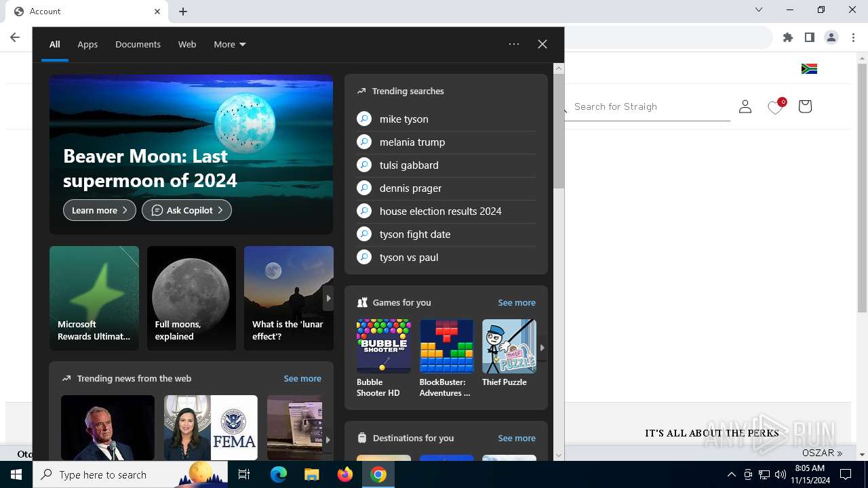Launch Microsoft Edge from the taskbar
868x488 pixels.
[x=279, y=474]
